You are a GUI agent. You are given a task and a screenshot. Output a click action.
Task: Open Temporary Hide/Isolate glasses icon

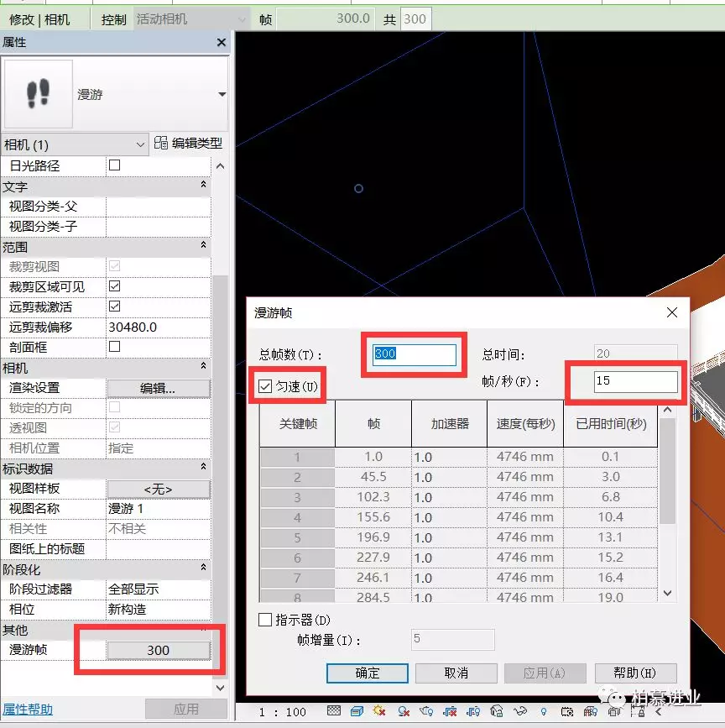click(520, 711)
